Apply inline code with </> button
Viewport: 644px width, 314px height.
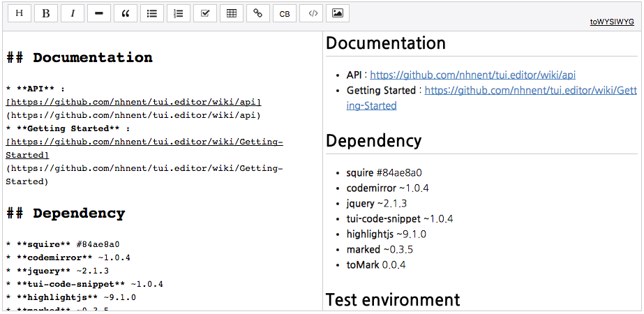pos(311,13)
